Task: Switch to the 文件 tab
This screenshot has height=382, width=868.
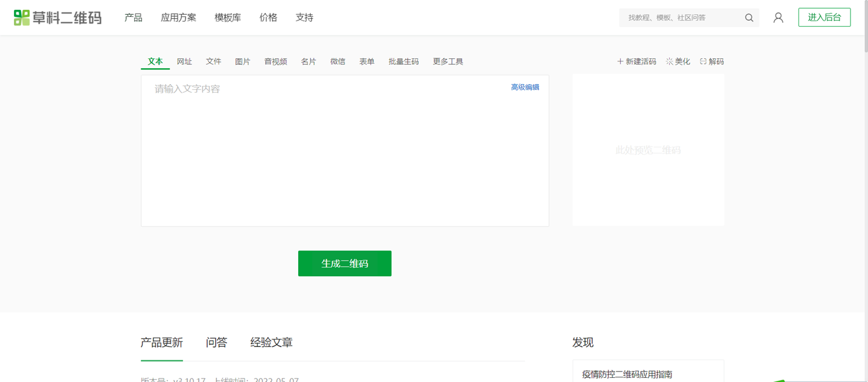Action: [213, 61]
